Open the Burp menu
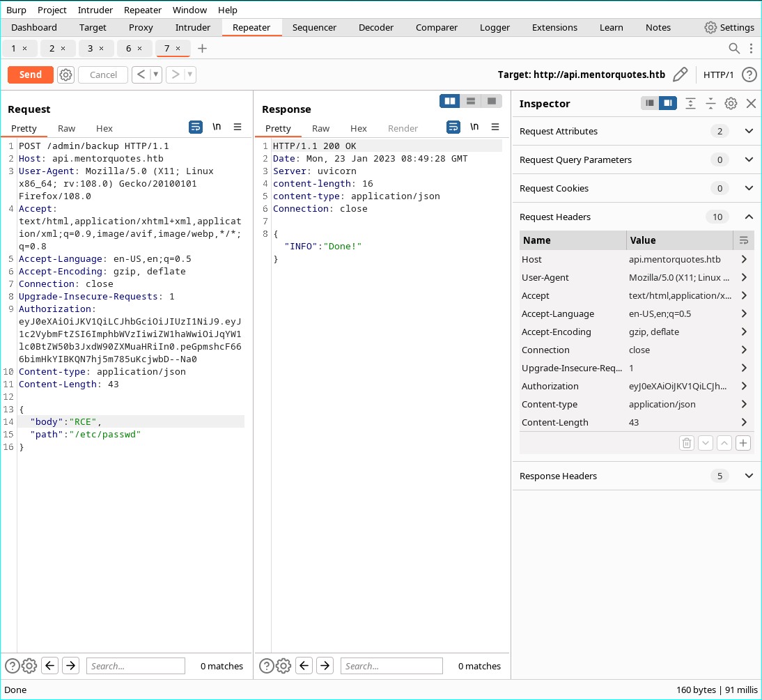Viewport: 762px width, 700px height. [16, 10]
